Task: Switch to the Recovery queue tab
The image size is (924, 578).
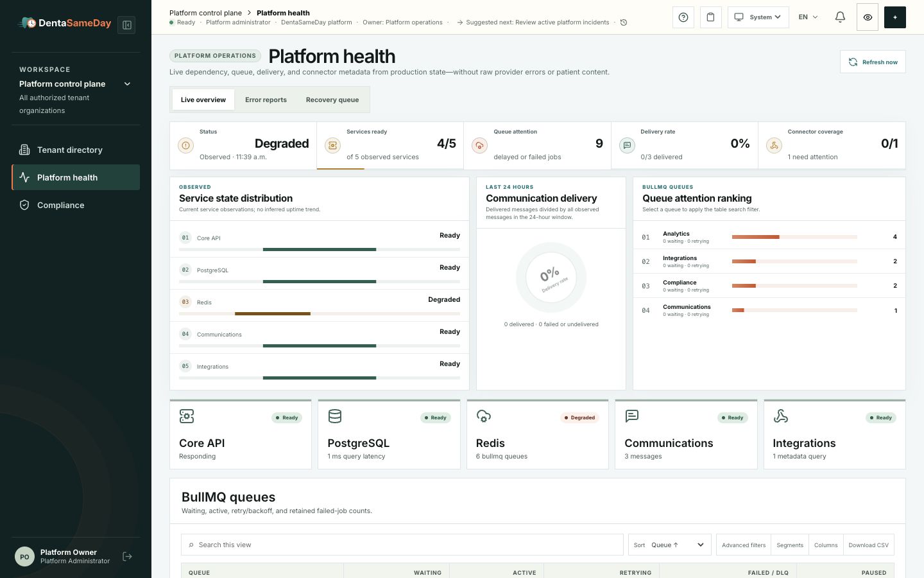Action: tap(332, 100)
